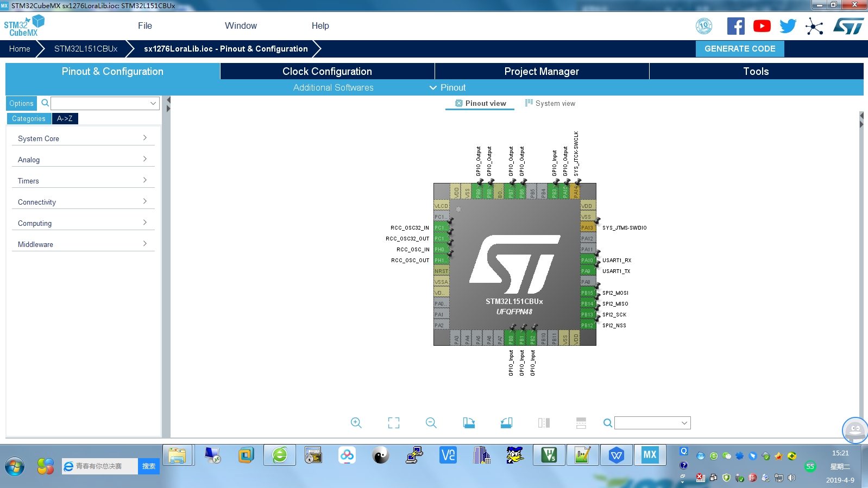The width and height of the screenshot is (868, 488).
Task: Click the STM32CubeMX logo
Action: [24, 26]
